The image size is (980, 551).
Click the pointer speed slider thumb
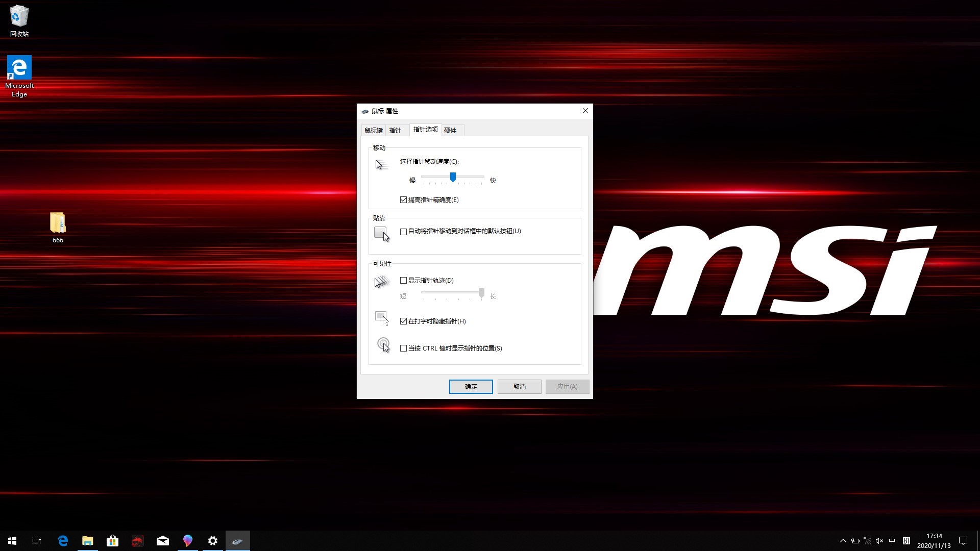pyautogui.click(x=453, y=177)
